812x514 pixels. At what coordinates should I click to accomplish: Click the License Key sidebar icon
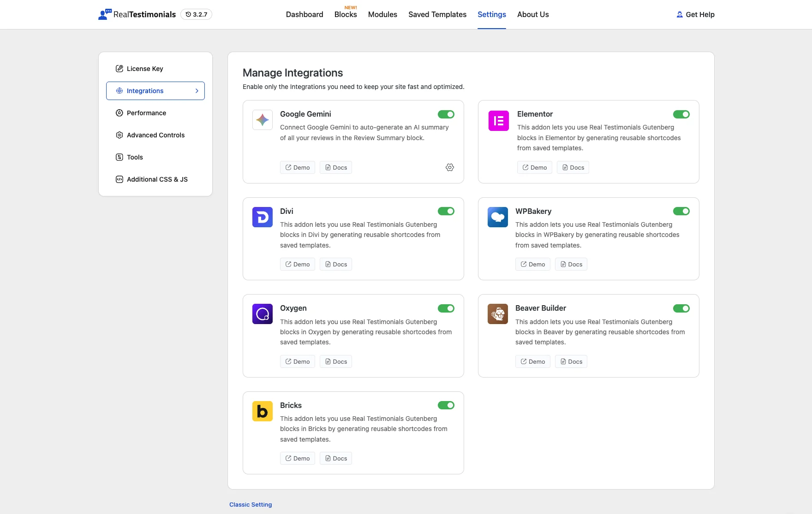(119, 69)
